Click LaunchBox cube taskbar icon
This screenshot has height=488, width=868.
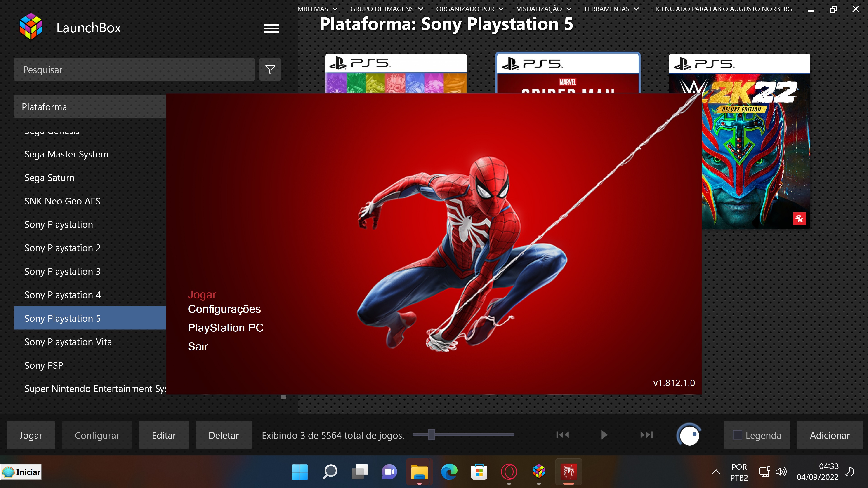coord(539,472)
